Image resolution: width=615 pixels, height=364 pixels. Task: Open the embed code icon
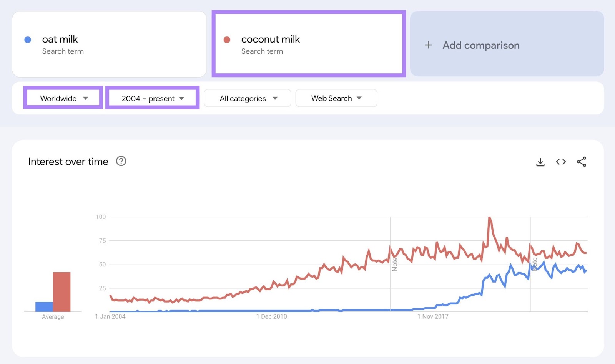[561, 162]
